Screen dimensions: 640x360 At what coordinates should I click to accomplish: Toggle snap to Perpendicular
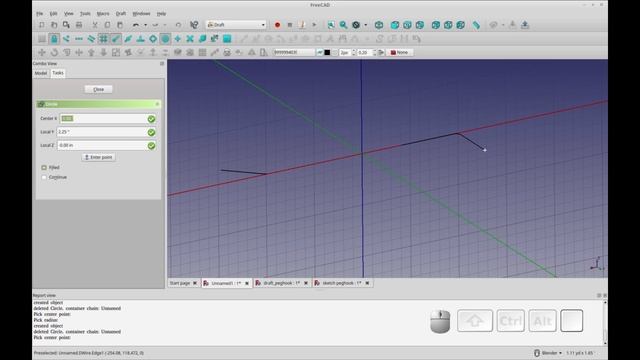tap(140, 39)
